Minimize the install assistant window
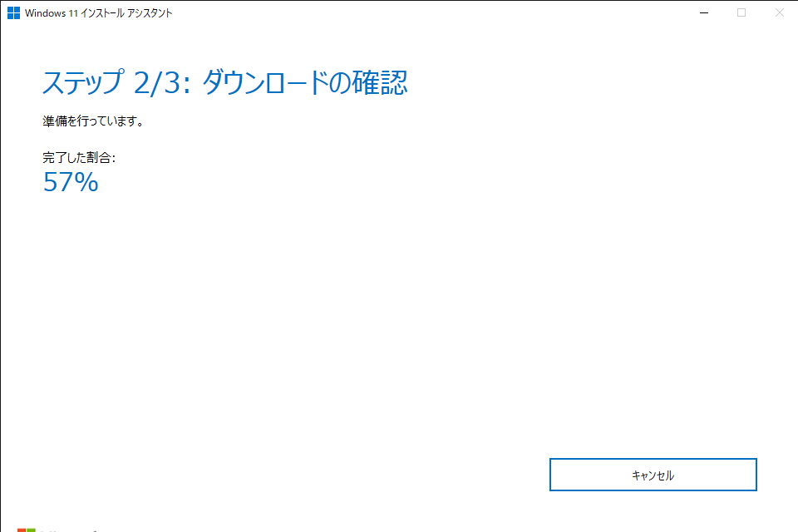 (704, 12)
